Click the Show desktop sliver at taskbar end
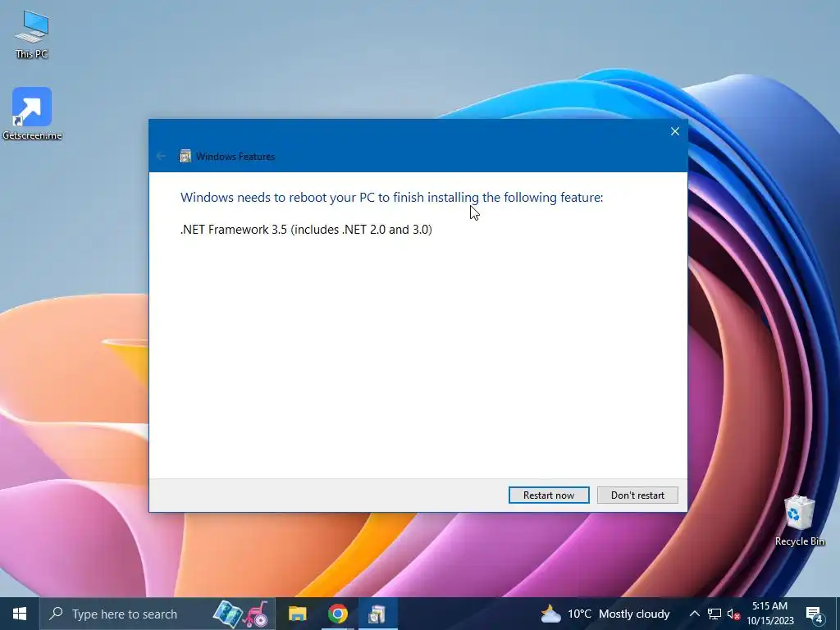Viewport: 840px width, 630px height. [838, 614]
